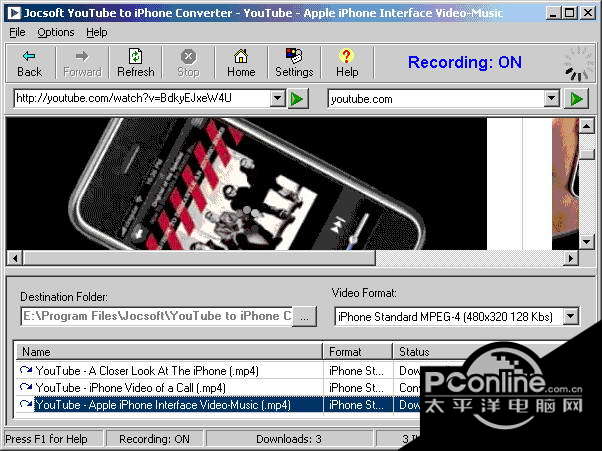Open Help from the question mark icon
The height and width of the screenshot is (451, 602).
(x=347, y=63)
